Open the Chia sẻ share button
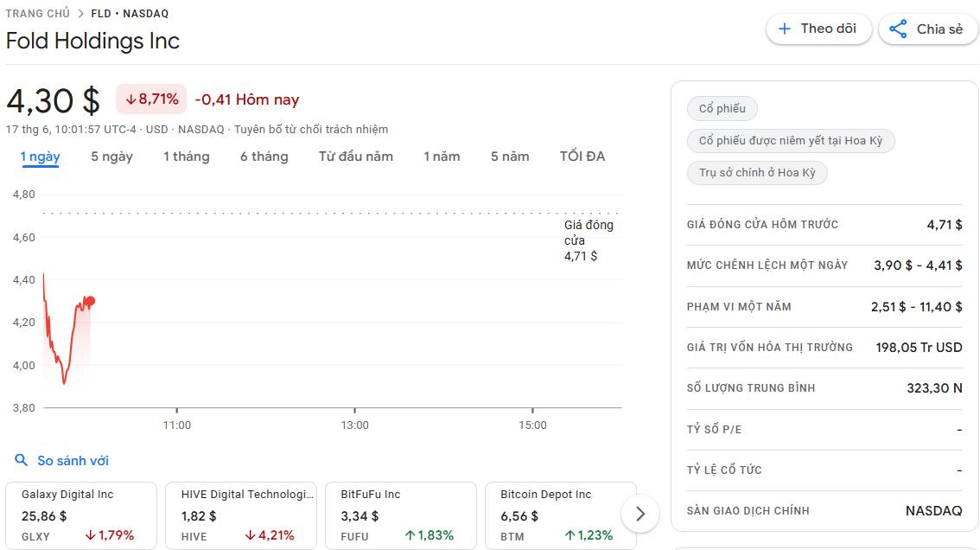Image resolution: width=980 pixels, height=550 pixels. pyautogui.click(x=928, y=29)
